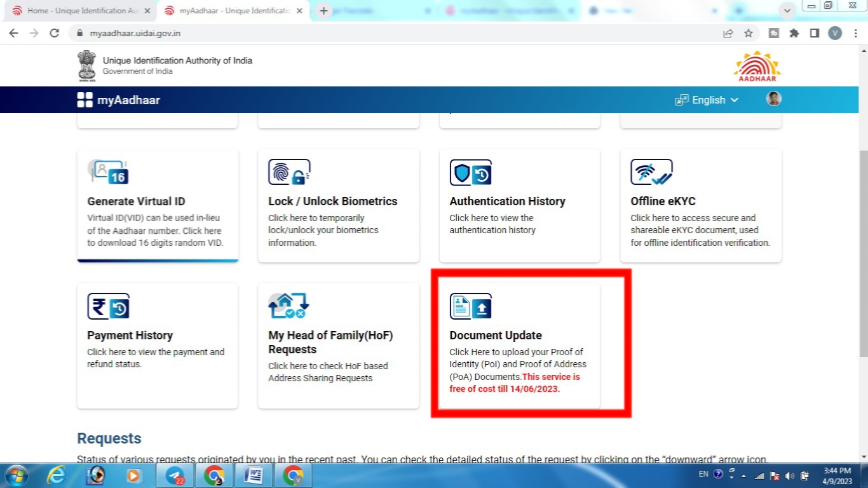The image size is (868, 488).
Task: Click the Windows Start orb
Action: pos(15,475)
